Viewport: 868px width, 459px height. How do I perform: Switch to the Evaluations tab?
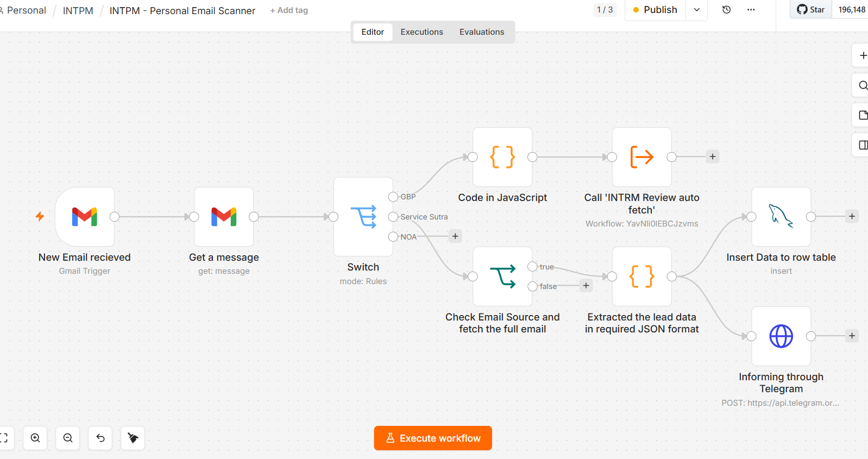[x=482, y=32]
